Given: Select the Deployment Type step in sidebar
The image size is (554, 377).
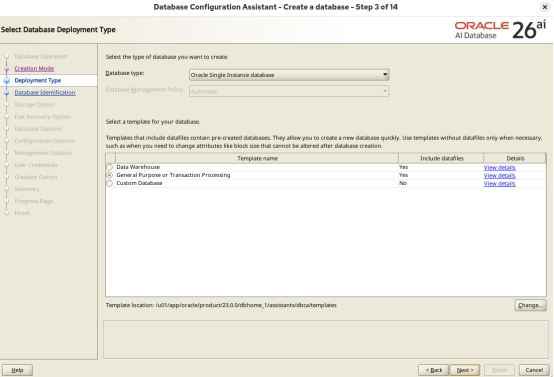Looking at the screenshot, I should coord(38,81).
